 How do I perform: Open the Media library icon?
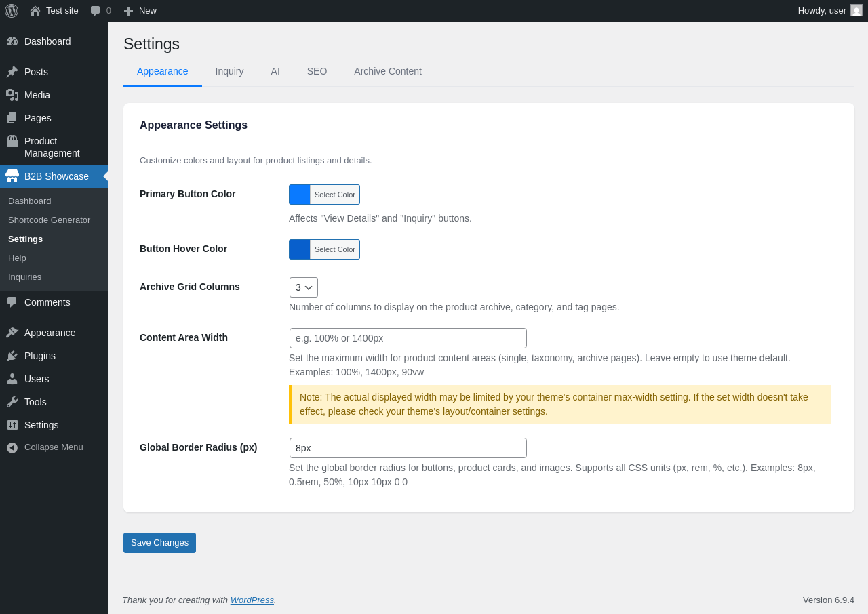click(12, 95)
